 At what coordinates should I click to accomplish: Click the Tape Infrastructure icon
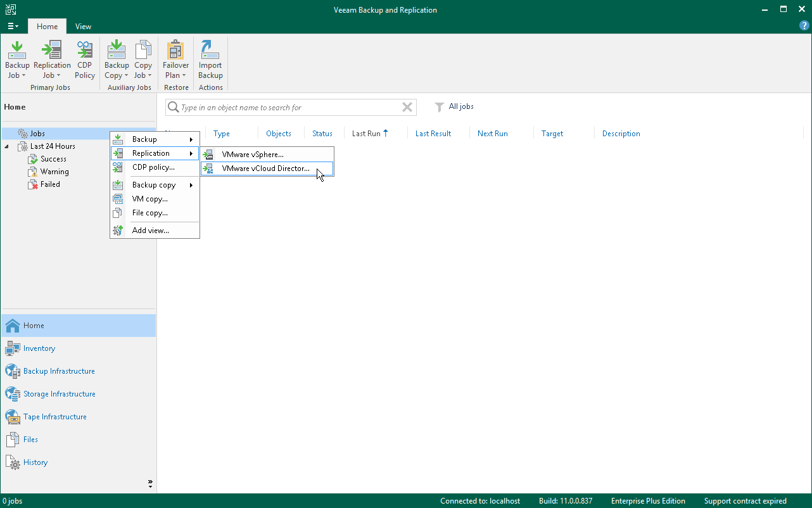(13, 417)
